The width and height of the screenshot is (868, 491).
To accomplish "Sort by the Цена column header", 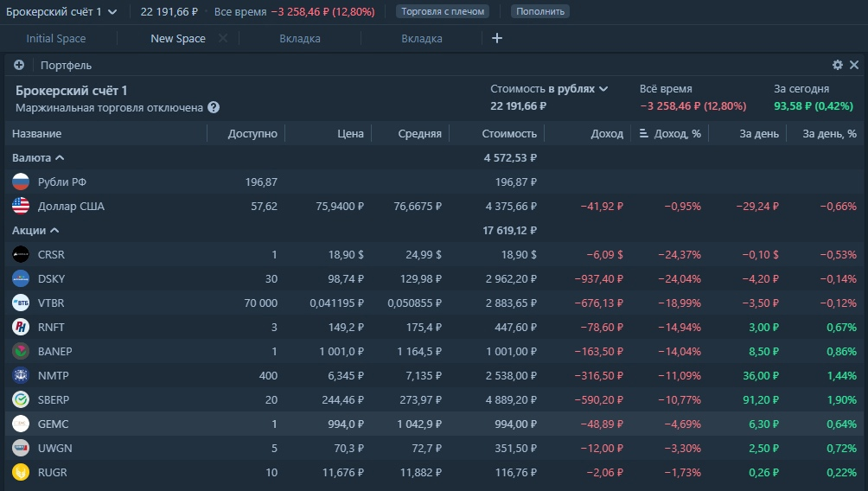I will pyautogui.click(x=350, y=133).
